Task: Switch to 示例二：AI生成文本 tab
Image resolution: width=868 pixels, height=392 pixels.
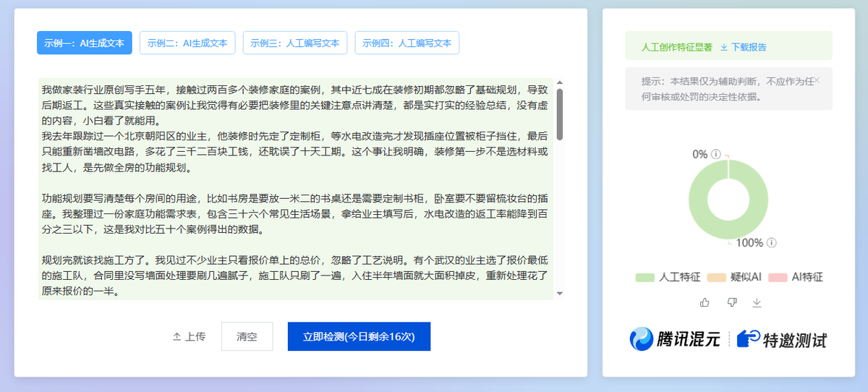Action: 187,43
